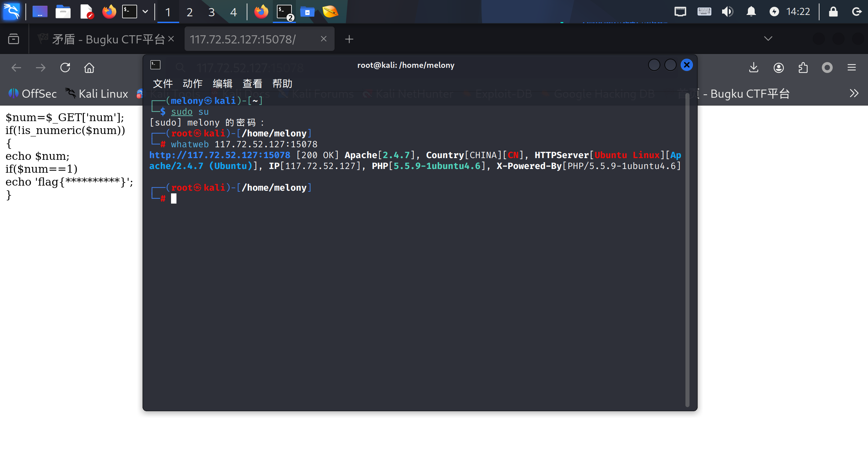This screenshot has width=868, height=456.
Task: Open the OffSec bookmark
Action: [33, 94]
